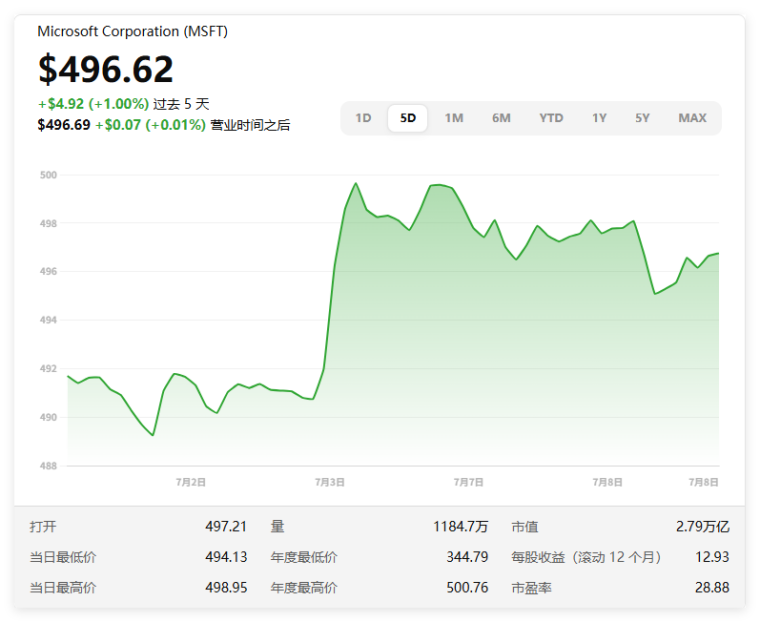Screen dimensions: 760x622
Task: Select the 1D time range tab
Action: point(363,118)
